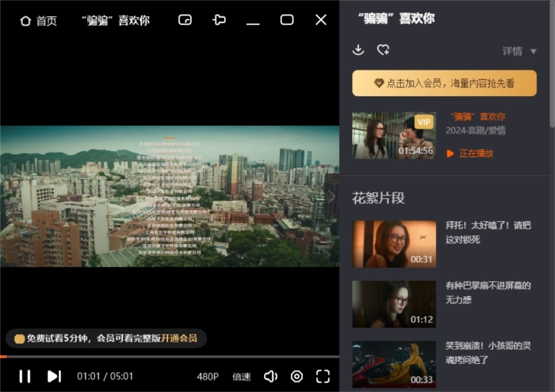
Task: Open the 倍速 playback speed menu
Action: (241, 376)
